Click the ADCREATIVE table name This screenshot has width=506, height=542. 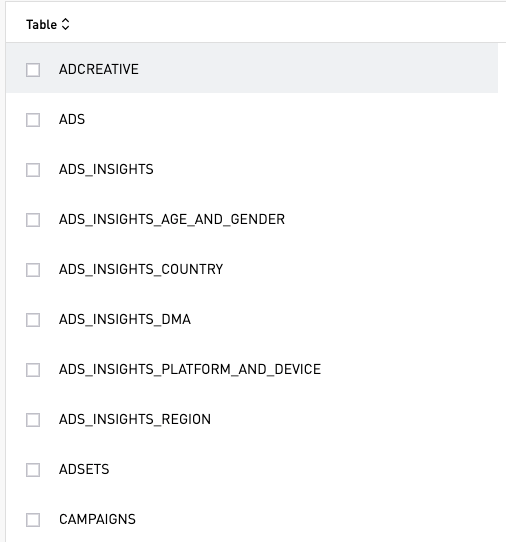(99, 69)
